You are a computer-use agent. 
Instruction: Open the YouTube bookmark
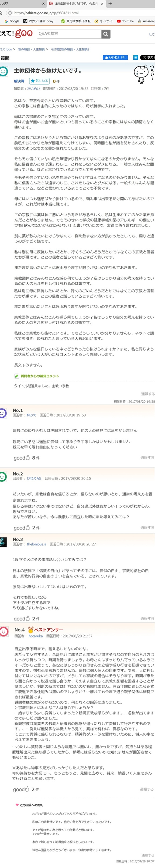coord(125,21)
